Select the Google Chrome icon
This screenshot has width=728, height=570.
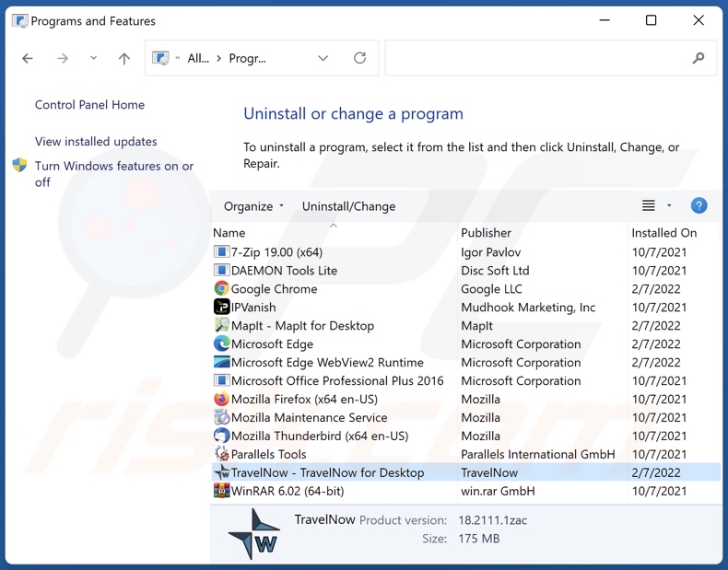click(x=221, y=288)
